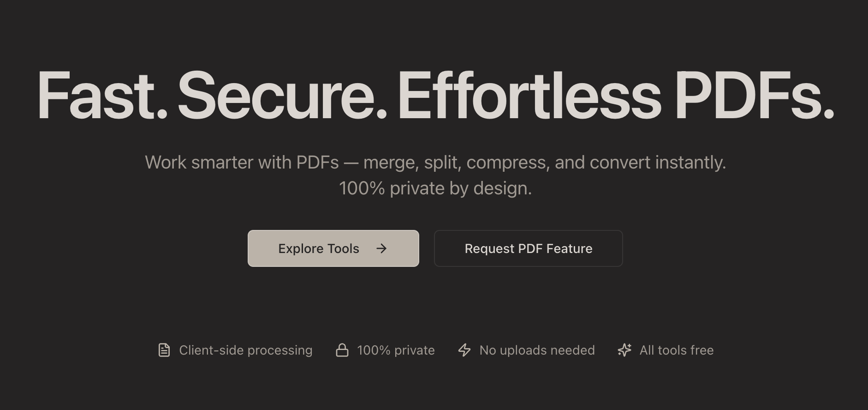868x410 pixels.
Task: Click the arrow icon inside Explore Tools
Action: click(382, 248)
